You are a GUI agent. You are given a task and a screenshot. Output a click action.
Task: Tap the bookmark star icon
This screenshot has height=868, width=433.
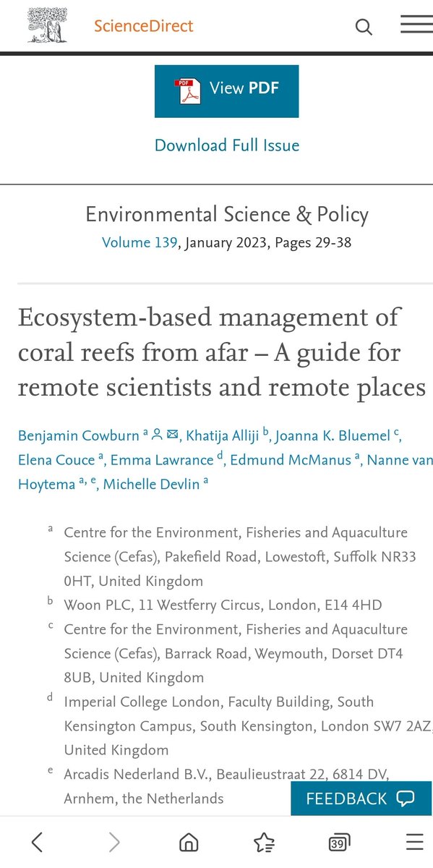[x=264, y=842]
